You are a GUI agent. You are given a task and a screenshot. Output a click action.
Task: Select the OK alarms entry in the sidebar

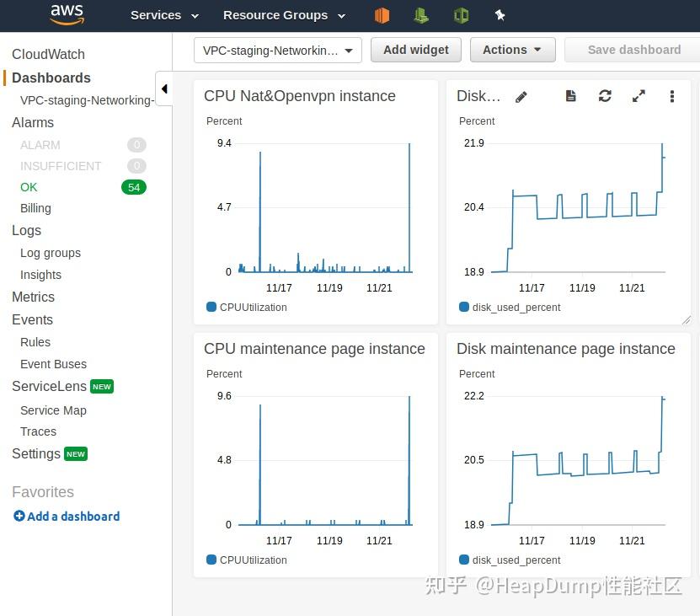click(x=29, y=187)
